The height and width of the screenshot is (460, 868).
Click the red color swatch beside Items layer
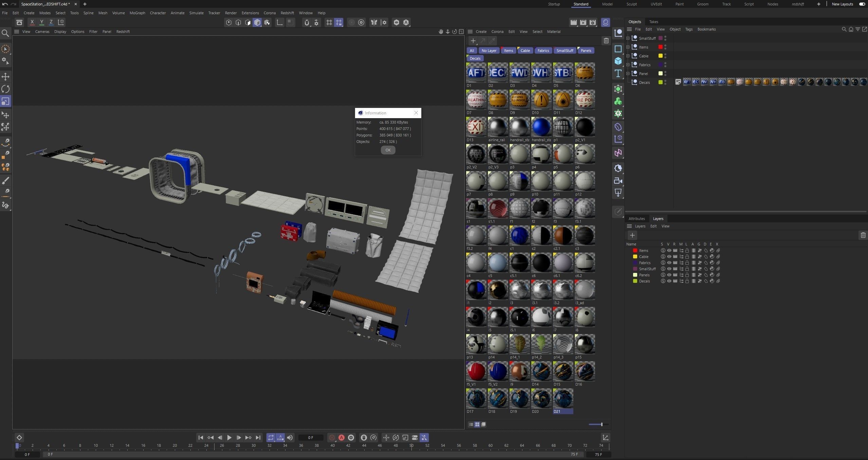click(635, 250)
